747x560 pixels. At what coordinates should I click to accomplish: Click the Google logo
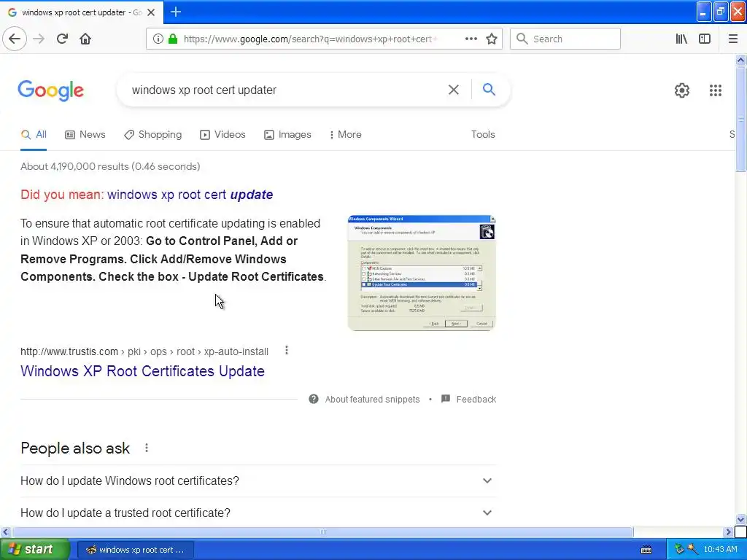tap(51, 90)
